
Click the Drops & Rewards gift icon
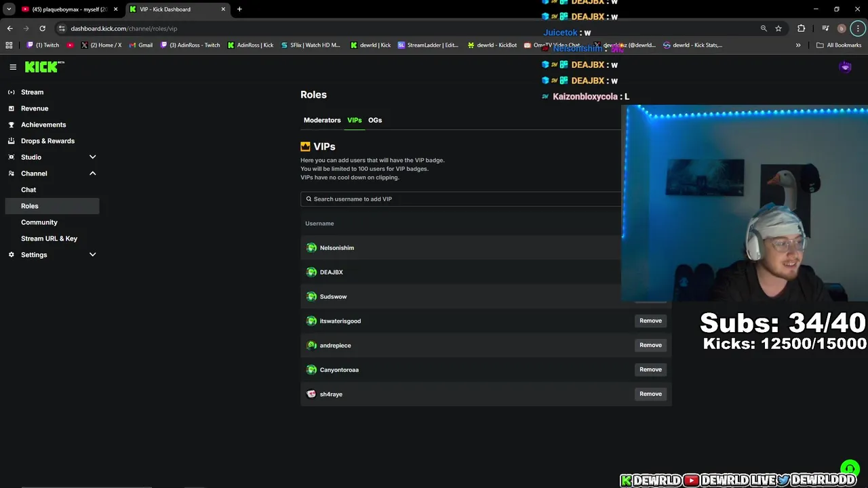pyautogui.click(x=12, y=141)
